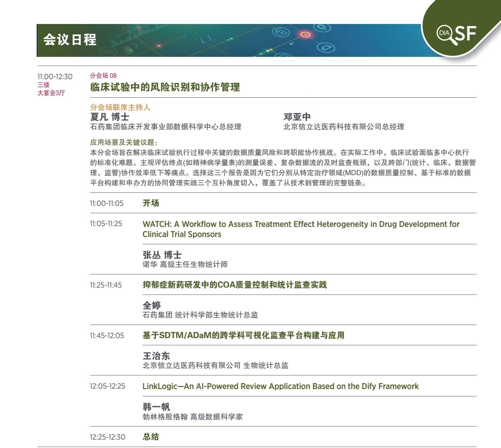
Task: Open the LinkLogic AI-Powered Review talk
Action: (x=280, y=386)
